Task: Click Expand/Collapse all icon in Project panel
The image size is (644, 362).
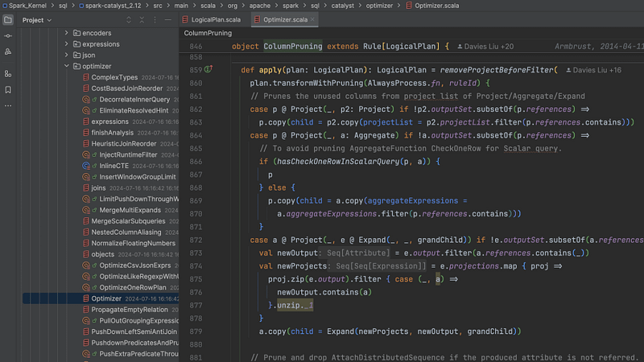Action: pos(129,19)
